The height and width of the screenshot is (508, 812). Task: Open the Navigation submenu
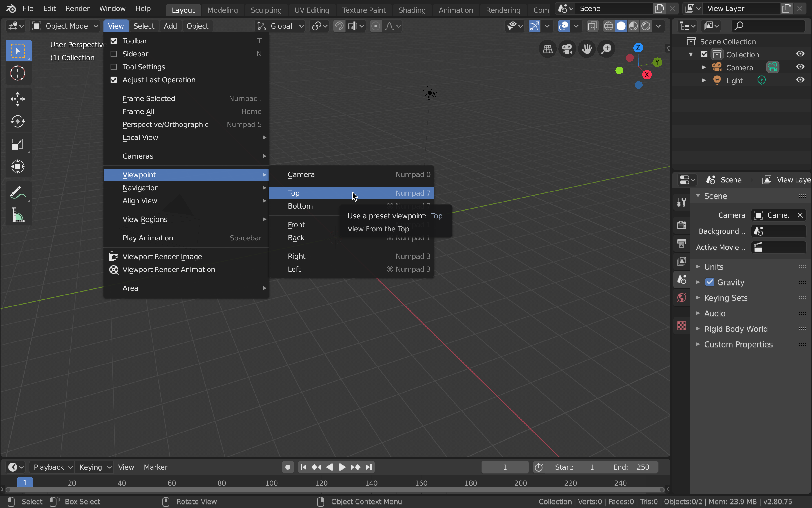click(186, 188)
